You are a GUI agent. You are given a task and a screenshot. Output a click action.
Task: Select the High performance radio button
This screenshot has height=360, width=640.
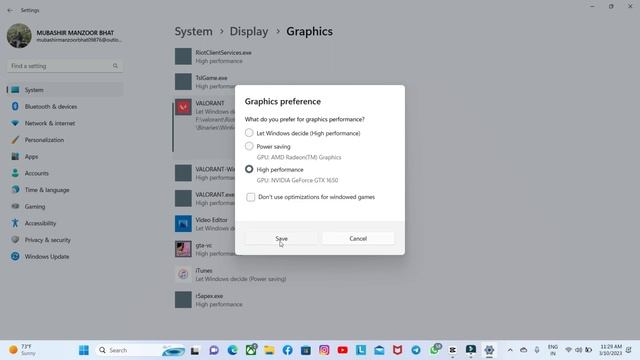(249, 169)
